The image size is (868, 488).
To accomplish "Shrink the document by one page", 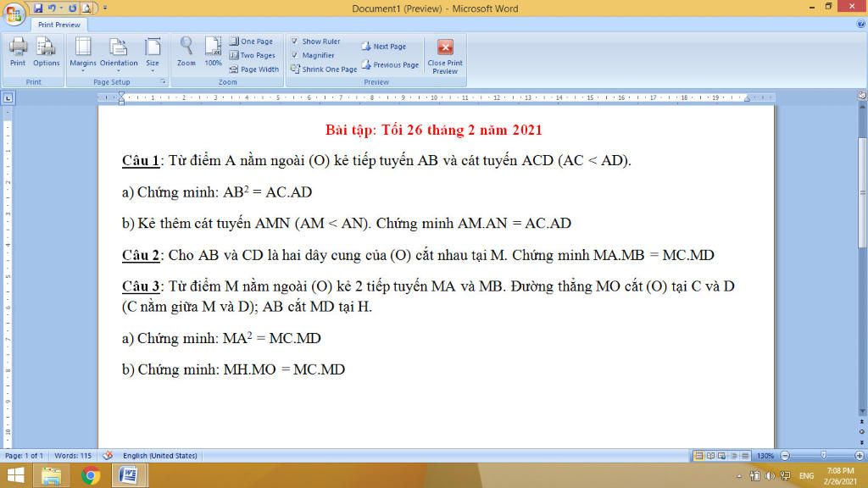I will (x=324, y=69).
